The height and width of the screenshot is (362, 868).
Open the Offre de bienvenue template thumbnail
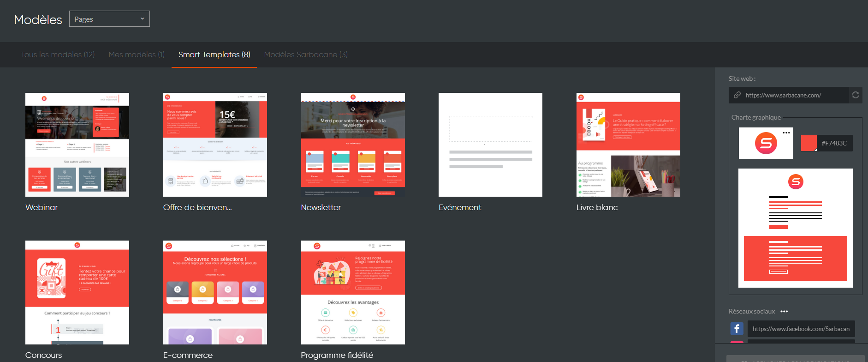pyautogui.click(x=215, y=145)
